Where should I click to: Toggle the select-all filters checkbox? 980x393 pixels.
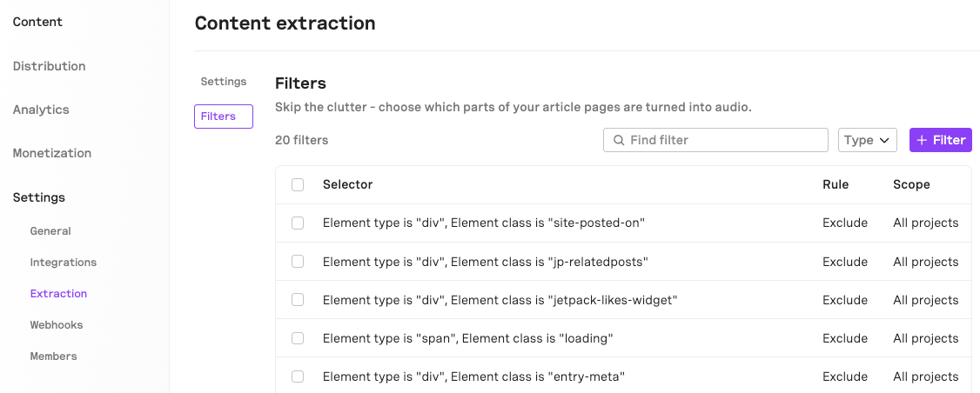pos(298,184)
